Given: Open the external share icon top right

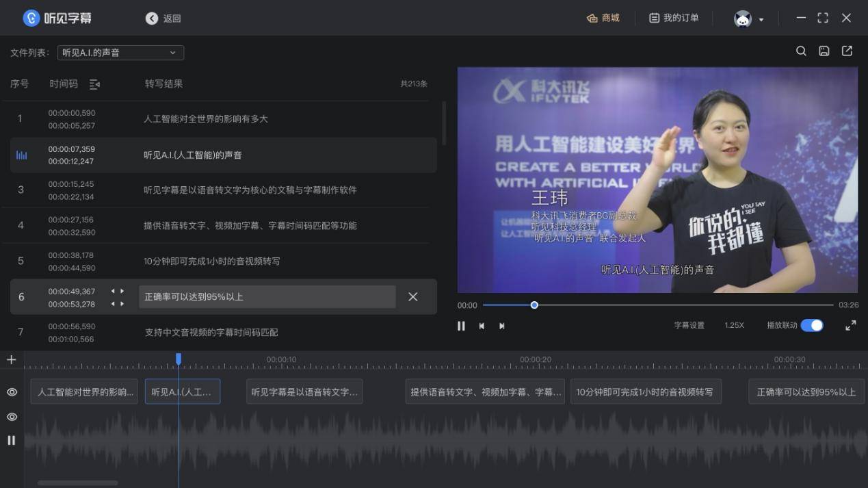Looking at the screenshot, I should click(x=846, y=51).
